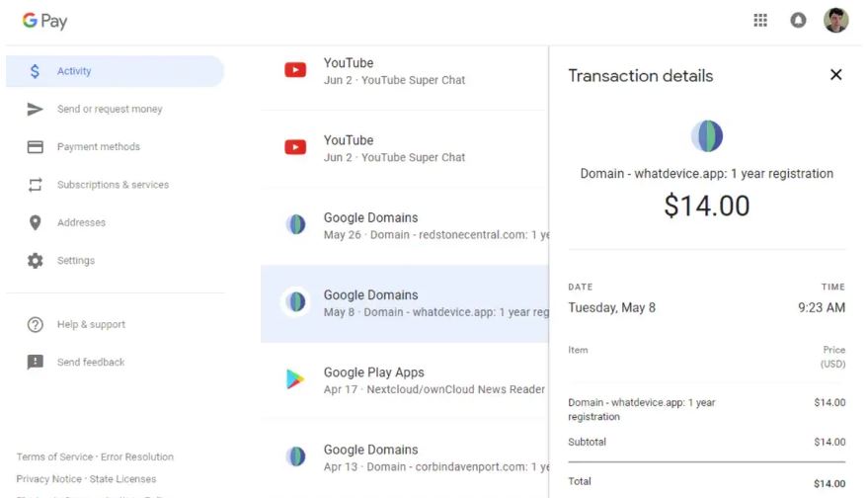The height and width of the screenshot is (498, 868).
Task: Open Subscriptions & services
Action: click(113, 185)
